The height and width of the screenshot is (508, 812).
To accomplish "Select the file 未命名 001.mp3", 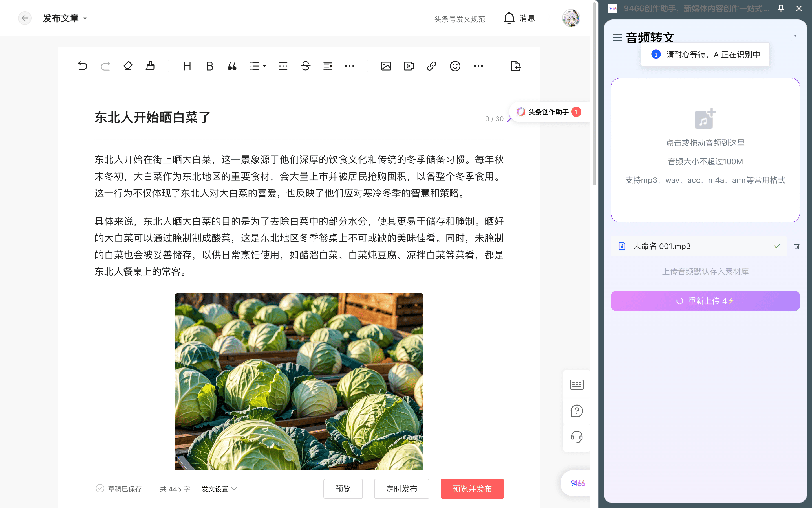I will pos(699,246).
